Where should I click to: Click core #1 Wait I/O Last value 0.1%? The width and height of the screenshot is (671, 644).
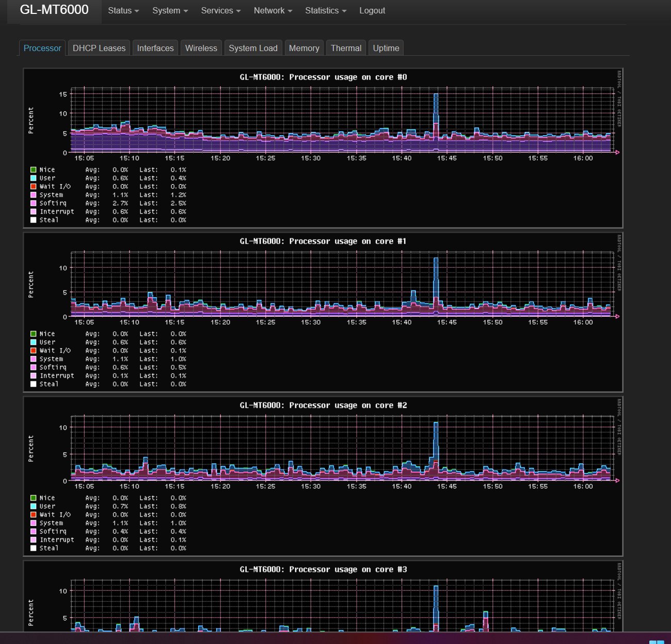coord(179,350)
